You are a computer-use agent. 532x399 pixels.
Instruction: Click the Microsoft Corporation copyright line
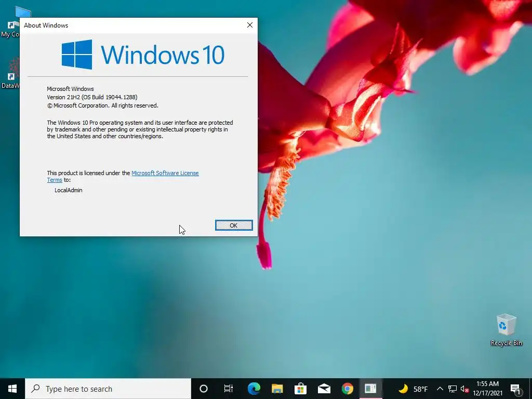click(x=102, y=105)
